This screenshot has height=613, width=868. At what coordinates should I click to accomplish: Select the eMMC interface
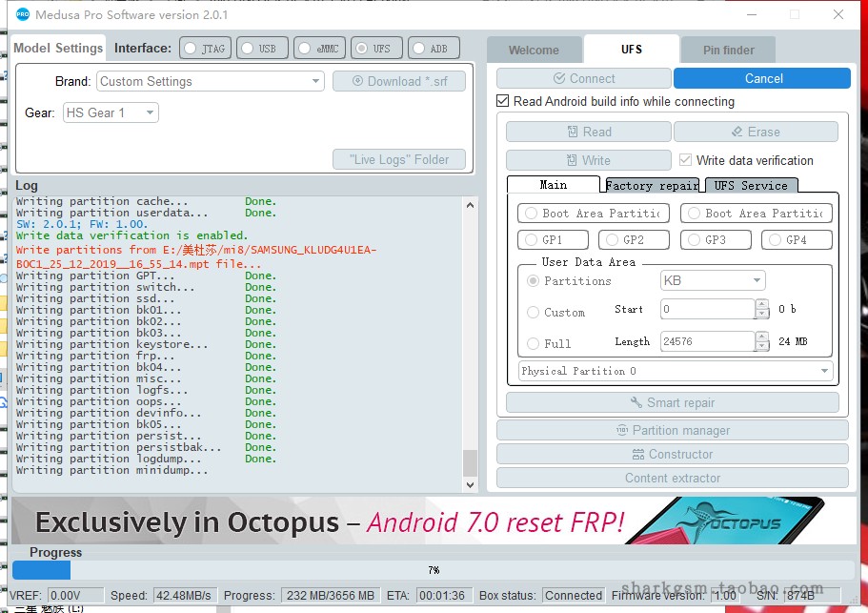320,49
